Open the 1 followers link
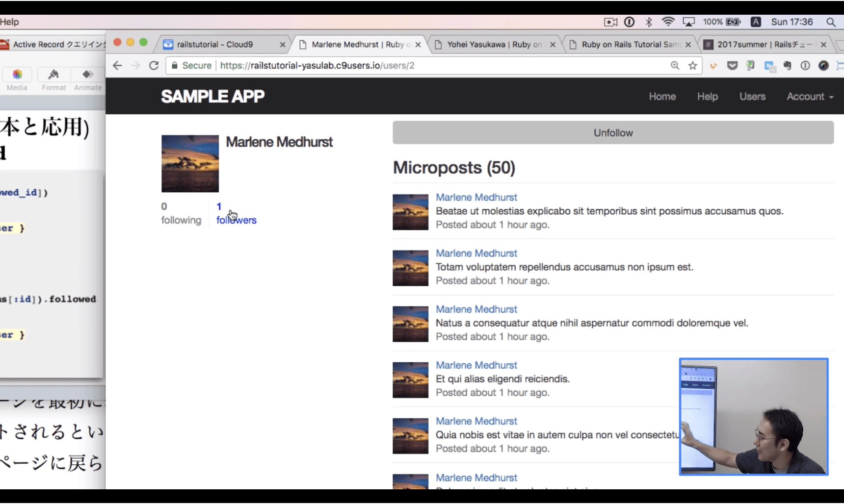The width and height of the screenshot is (844, 504). (x=236, y=213)
